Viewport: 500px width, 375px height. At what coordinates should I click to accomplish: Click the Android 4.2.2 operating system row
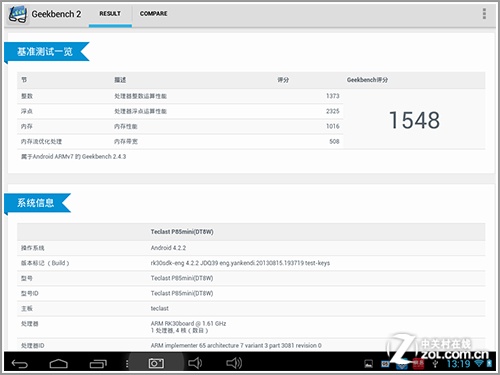251,248
